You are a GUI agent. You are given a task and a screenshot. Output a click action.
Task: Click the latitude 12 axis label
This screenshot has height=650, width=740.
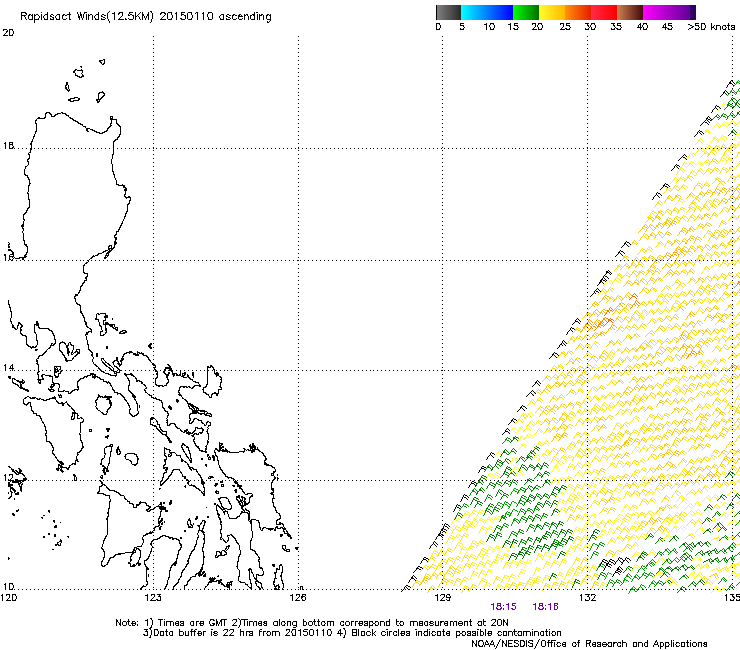[x=8, y=478]
